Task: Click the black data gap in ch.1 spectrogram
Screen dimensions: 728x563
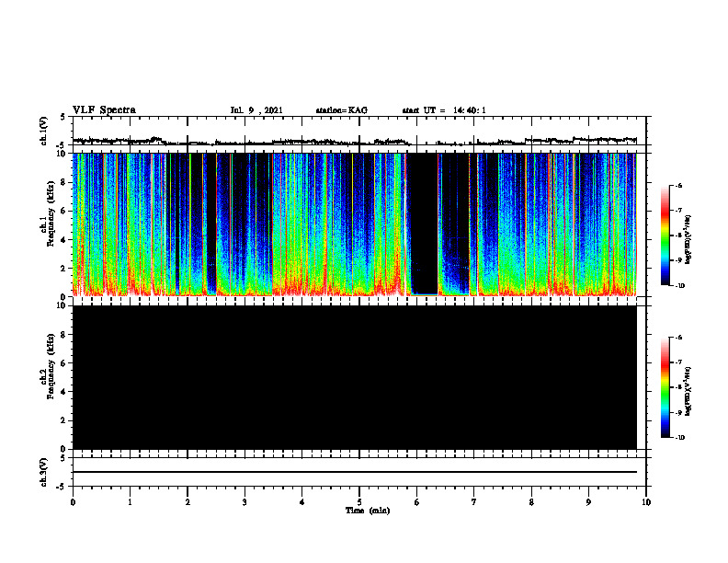Action: pyautogui.click(x=425, y=223)
